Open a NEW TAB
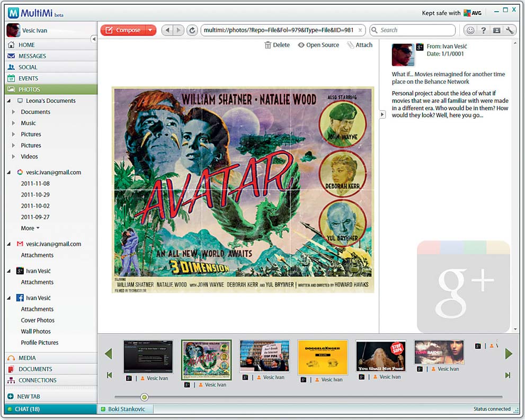The height and width of the screenshot is (420, 525). click(51, 397)
